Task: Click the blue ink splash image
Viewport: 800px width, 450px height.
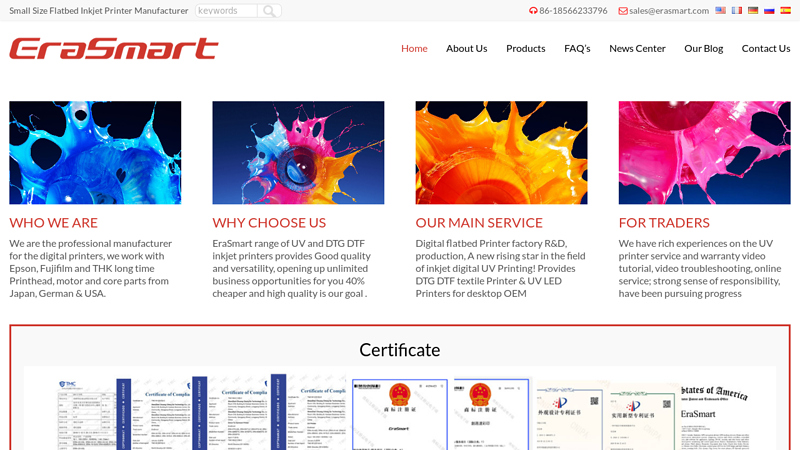Action: click(x=95, y=153)
